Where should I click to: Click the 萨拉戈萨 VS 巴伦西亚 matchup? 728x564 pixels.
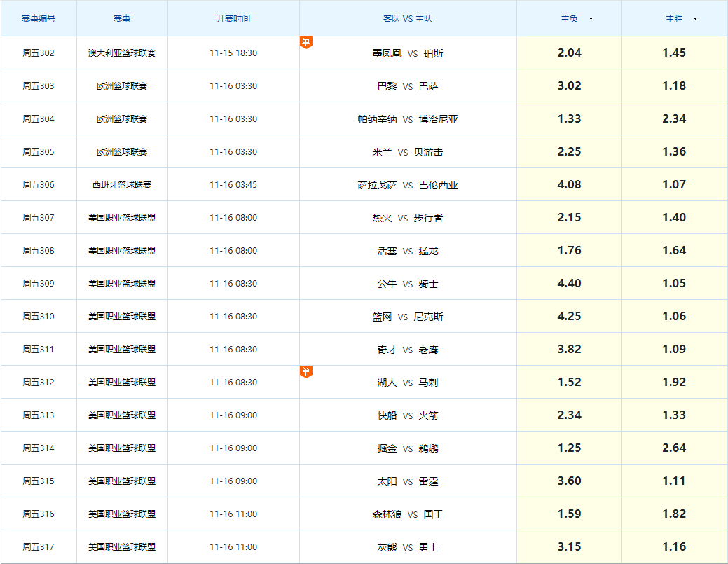coord(408,185)
